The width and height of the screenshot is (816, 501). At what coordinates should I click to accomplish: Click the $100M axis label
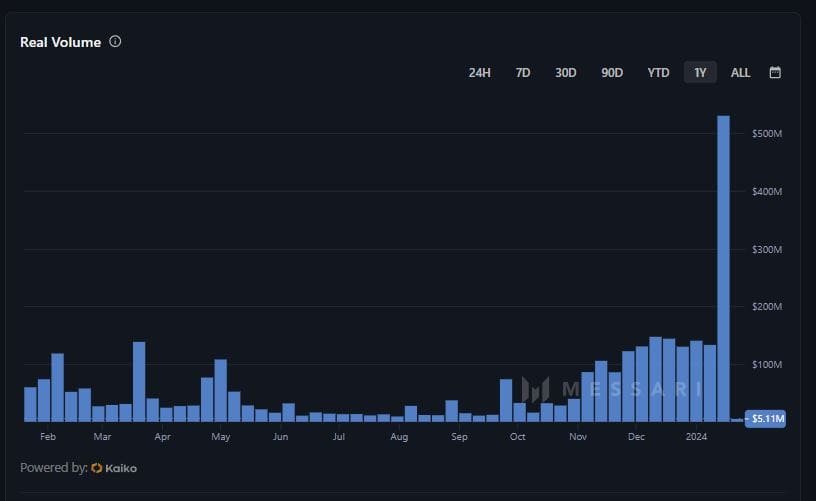[767, 365]
